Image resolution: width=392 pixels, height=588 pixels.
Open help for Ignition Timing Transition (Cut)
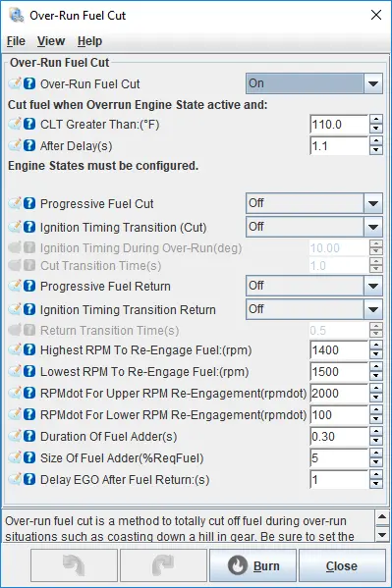click(x=29, y=227)
